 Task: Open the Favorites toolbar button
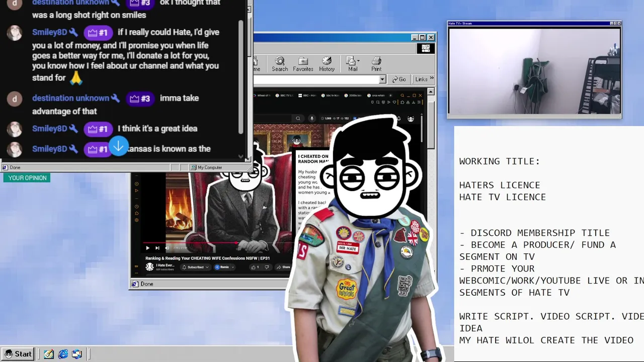tap(303, 64)
